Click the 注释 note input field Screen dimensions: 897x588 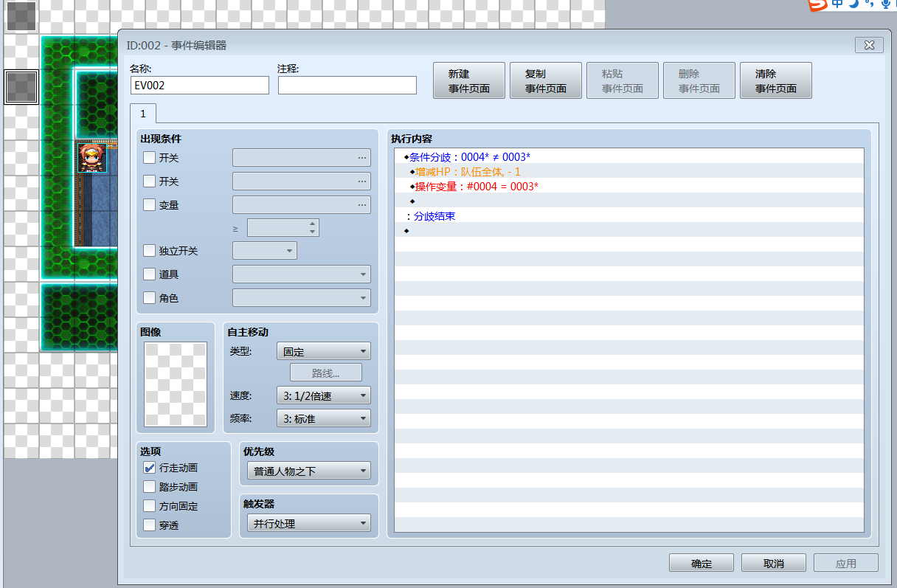tap(347, 85)
